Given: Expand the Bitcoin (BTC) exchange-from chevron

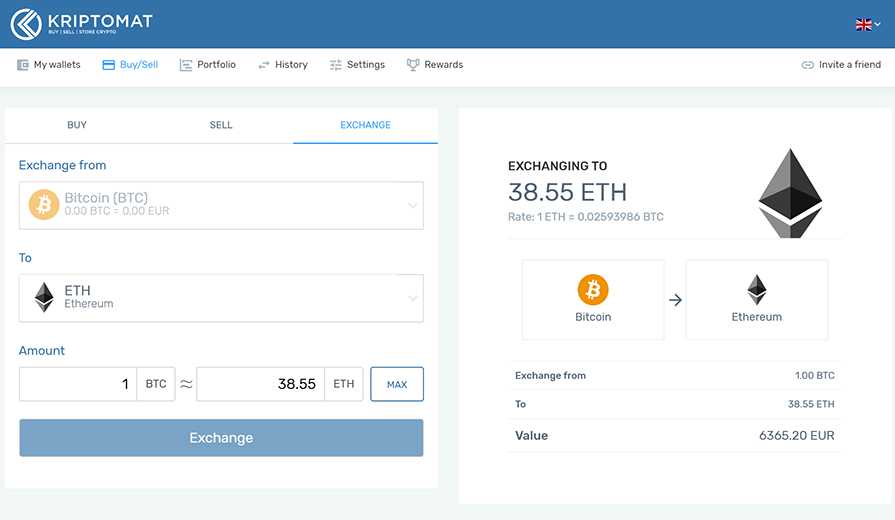Looking at the screenshot, I should pyautogui.click(x=412, y=205).
